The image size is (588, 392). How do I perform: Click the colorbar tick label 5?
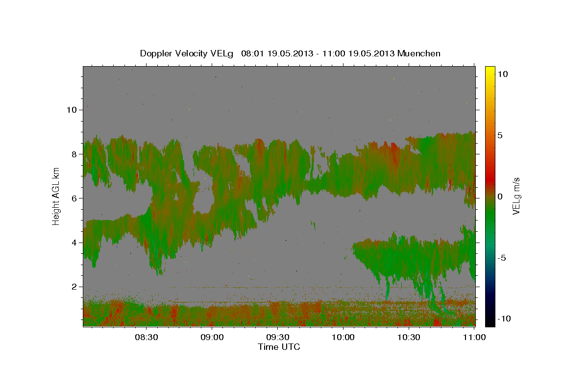(x=500, y=135)
